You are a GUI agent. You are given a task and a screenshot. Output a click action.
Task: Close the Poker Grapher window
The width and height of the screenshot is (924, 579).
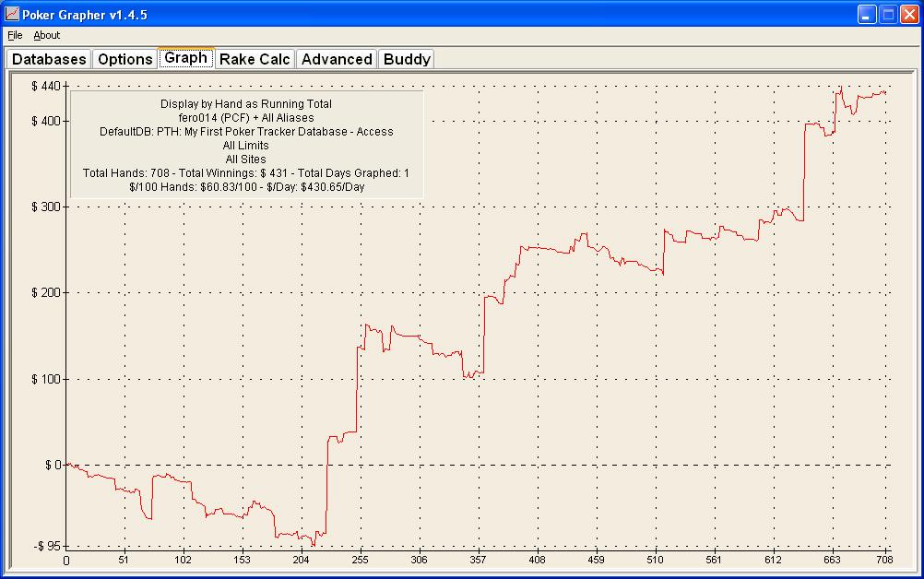tap(909, 14)
